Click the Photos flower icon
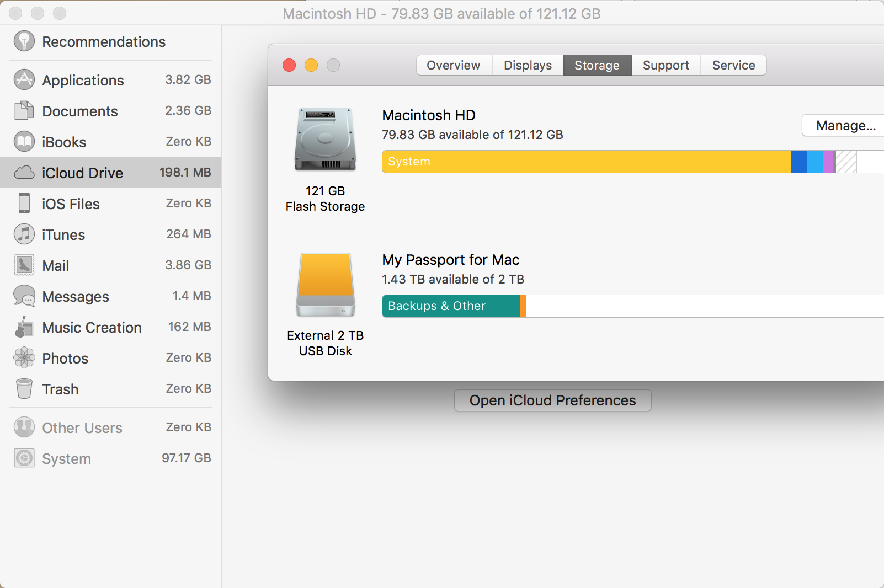The image size is (884, 588). click(x=24, y=358)
